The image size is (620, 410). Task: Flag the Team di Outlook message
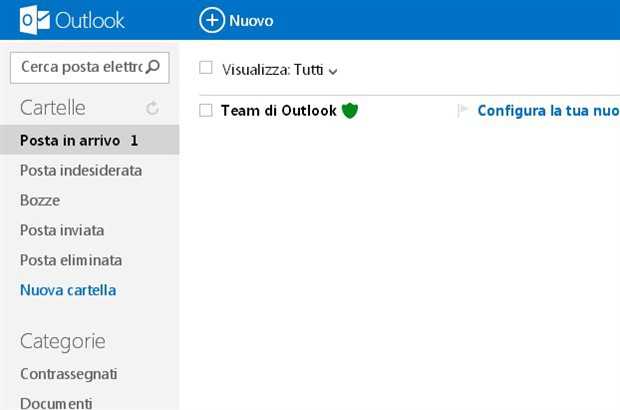click(x=463, y=110)
